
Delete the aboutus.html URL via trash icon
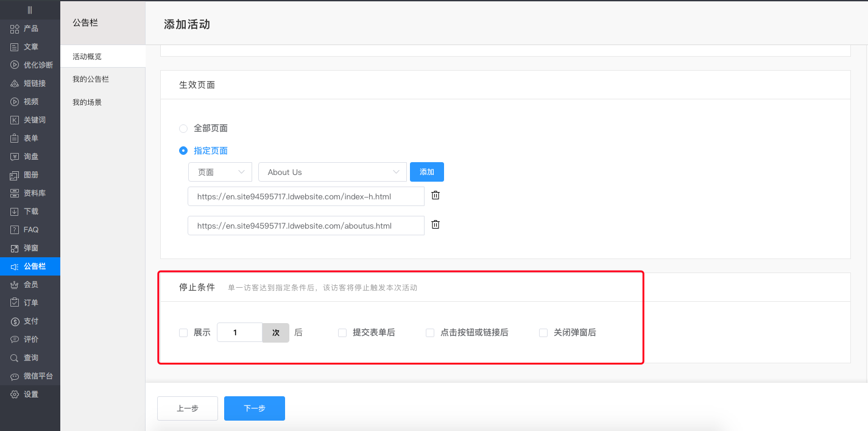pyautogui.click(x=435, y=224)
